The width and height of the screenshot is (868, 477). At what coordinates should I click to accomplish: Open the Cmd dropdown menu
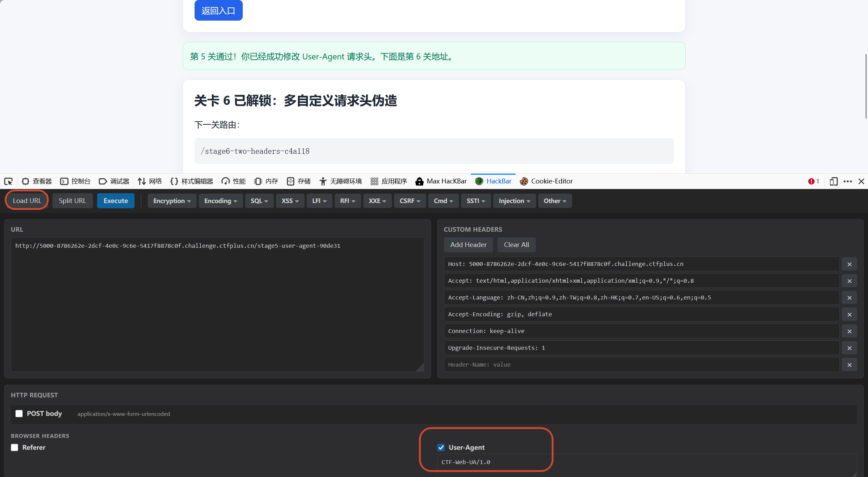443,201
